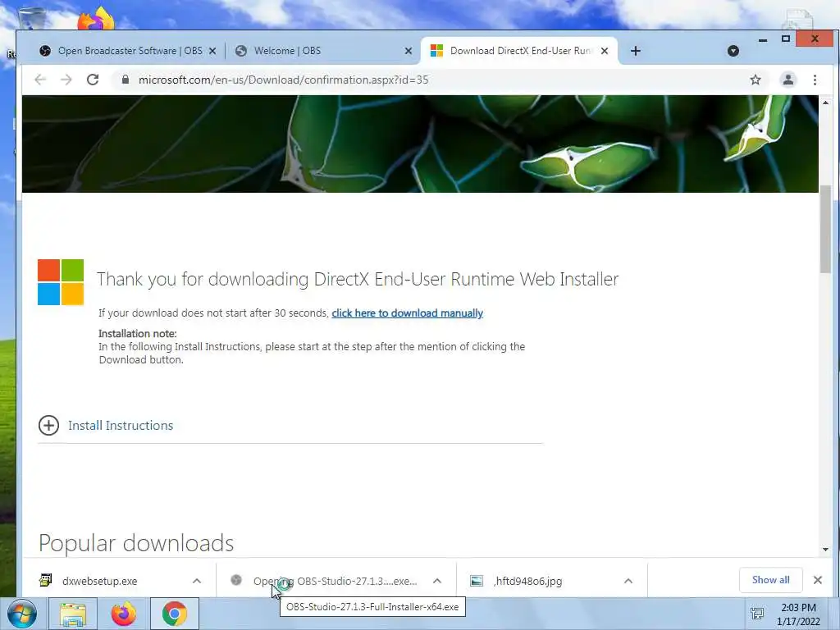Click the 'Installation note:' text
The height and width of the screenshot is (630, 840).
[138, 333]
